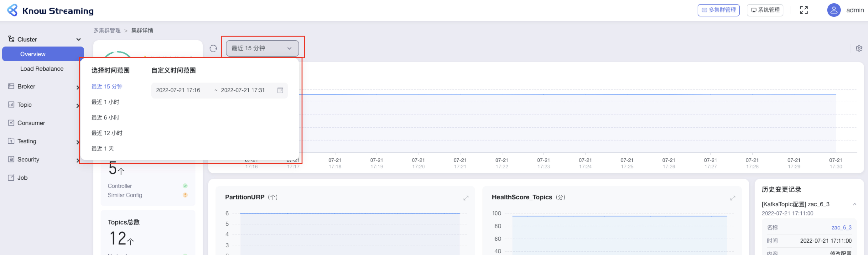Click the start time 2022-07-21 17:16 field

pyautogui.click(x=178, y=90)
